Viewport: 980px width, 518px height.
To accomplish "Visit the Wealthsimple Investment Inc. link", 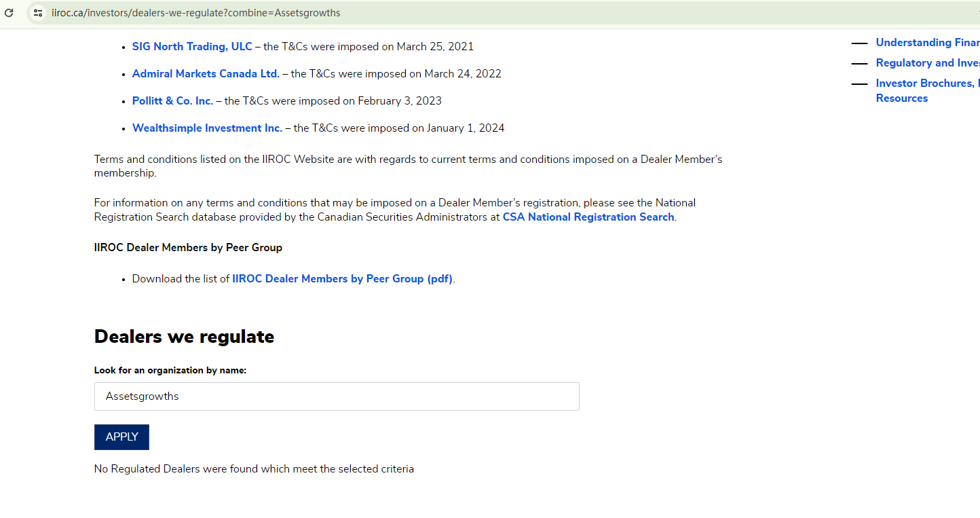I will pos(207,128).
